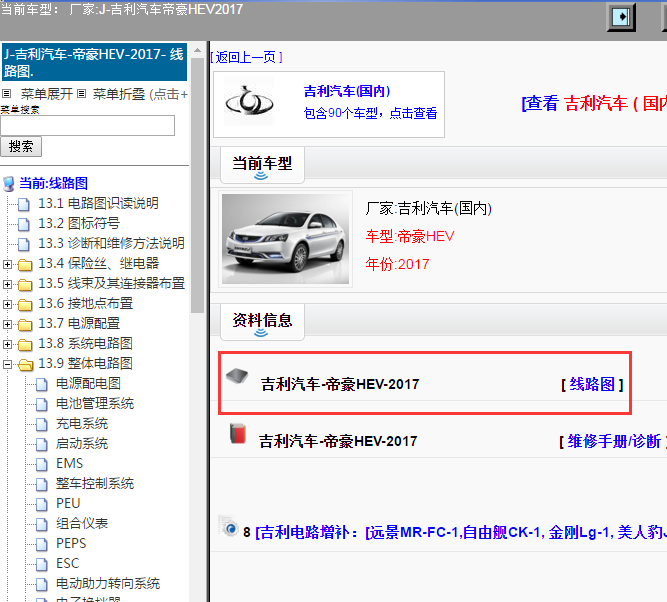Click the 当前车型 section tab

(262, 165)
